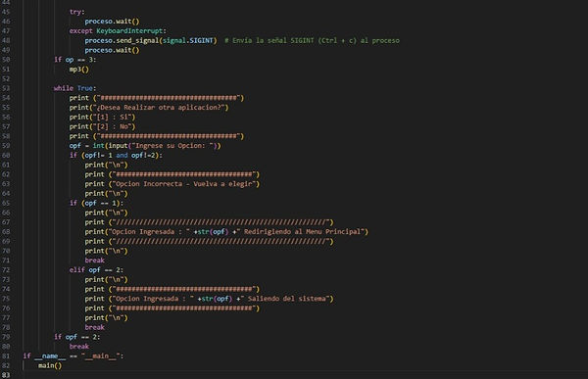Click the "Saliendo del sistema" string
Viewport: 588px width, 379px height.
[285, 299]
